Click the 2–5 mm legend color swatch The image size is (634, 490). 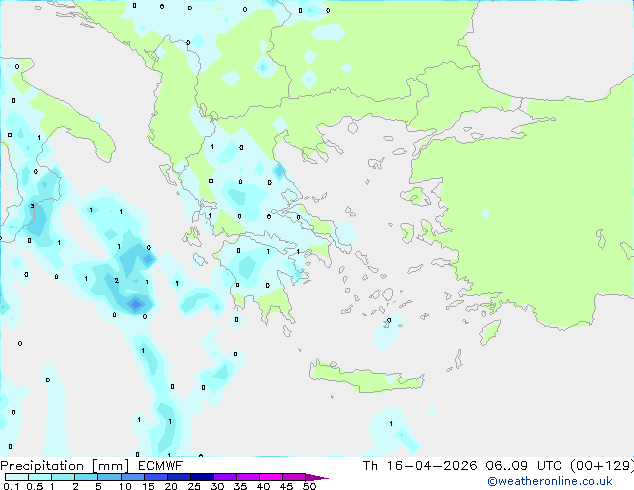[86, 477]
